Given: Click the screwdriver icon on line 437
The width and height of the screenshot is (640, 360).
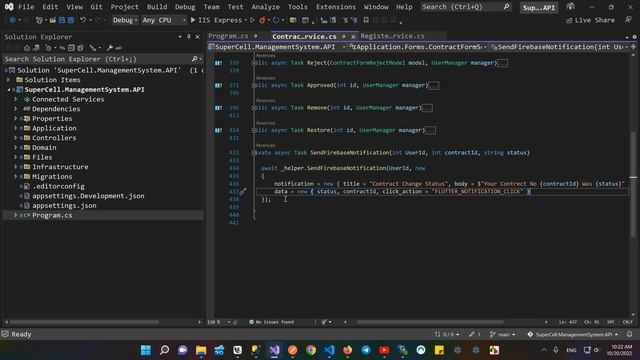Looking at the screenshot, I should tap(242, 191).
